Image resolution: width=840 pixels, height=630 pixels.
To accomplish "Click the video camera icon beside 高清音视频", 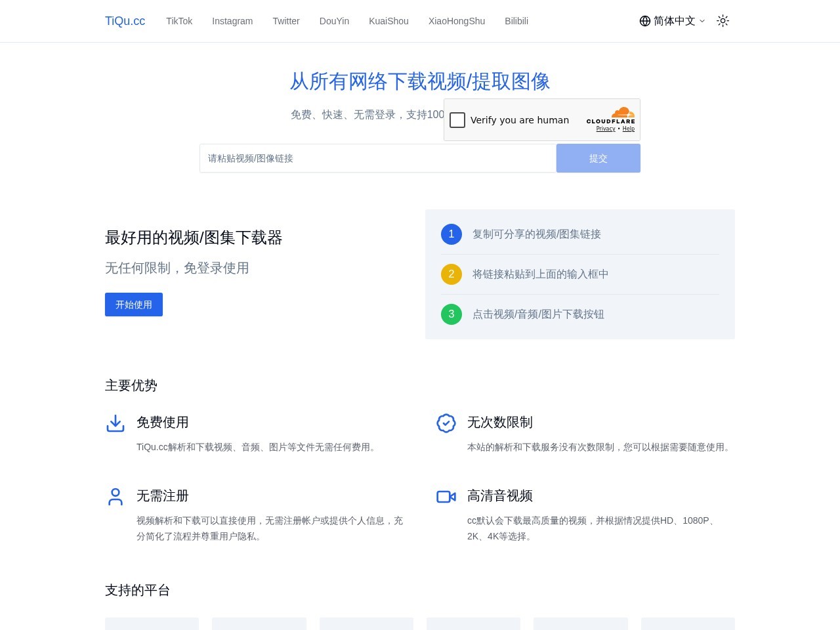I will pyautogui.click(x=446, y=497).
